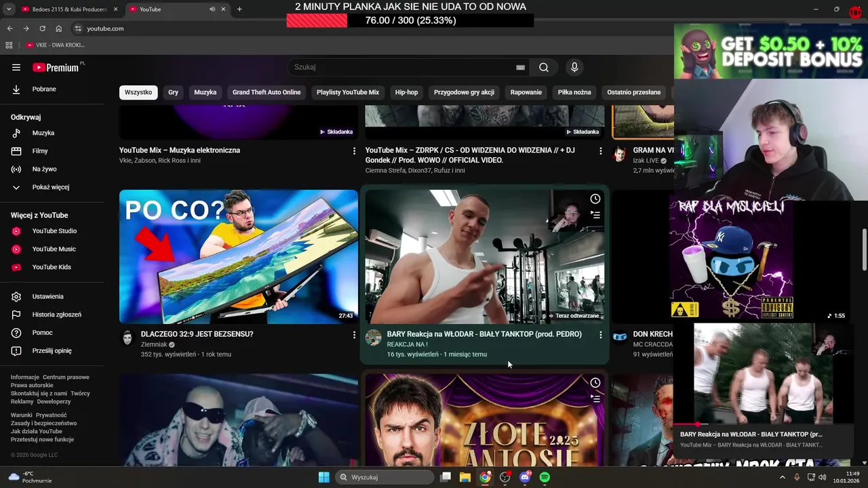Select the Rapowanie filter chip
868x488 pixels.
pyautogui.click(x=526, y=92)
